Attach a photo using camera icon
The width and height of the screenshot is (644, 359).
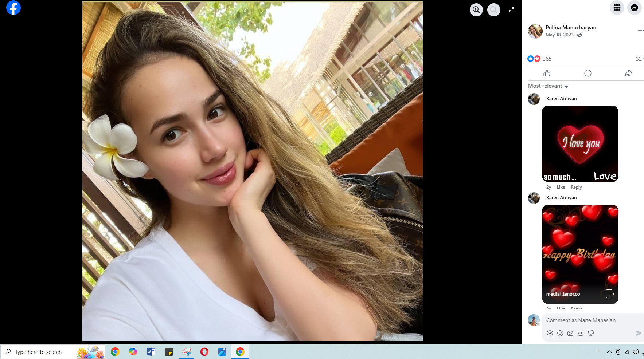click(x=570, y=333)
